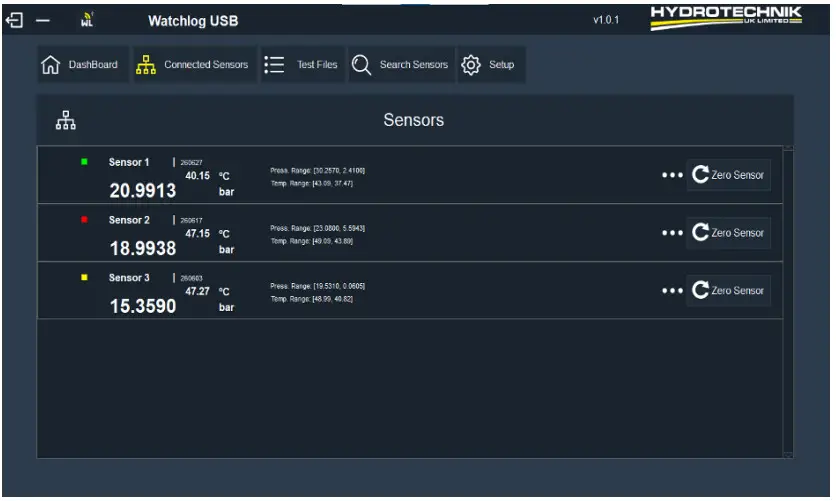Click the yellow network icon for Connected Sensors

pyautogui.click(x=146, y=64)
